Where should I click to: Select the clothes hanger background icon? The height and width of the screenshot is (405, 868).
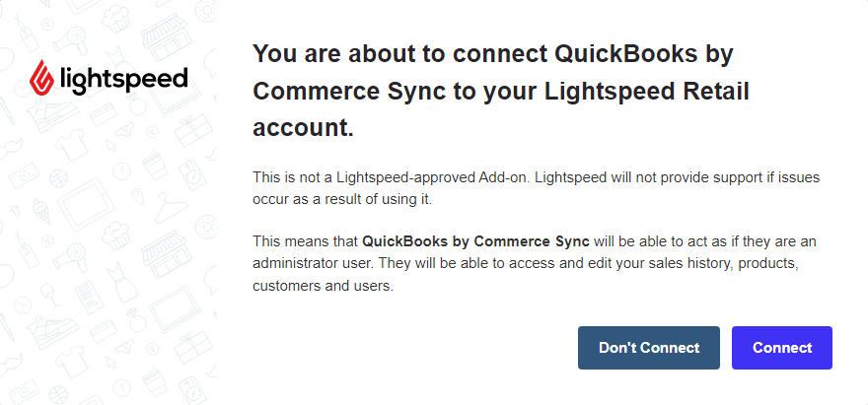pos(172,208)
